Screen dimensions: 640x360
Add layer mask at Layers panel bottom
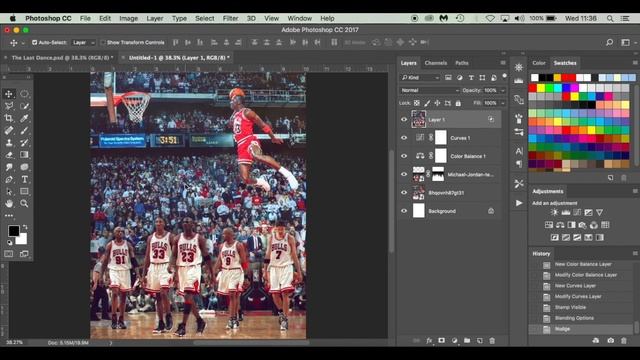tap(442, 340)
